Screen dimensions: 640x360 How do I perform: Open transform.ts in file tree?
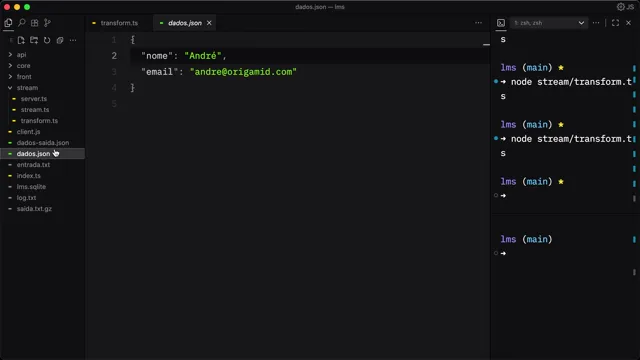tap(39, 120)
